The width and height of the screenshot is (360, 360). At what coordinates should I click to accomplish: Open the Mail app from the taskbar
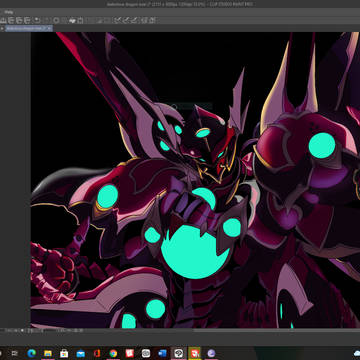81,353
